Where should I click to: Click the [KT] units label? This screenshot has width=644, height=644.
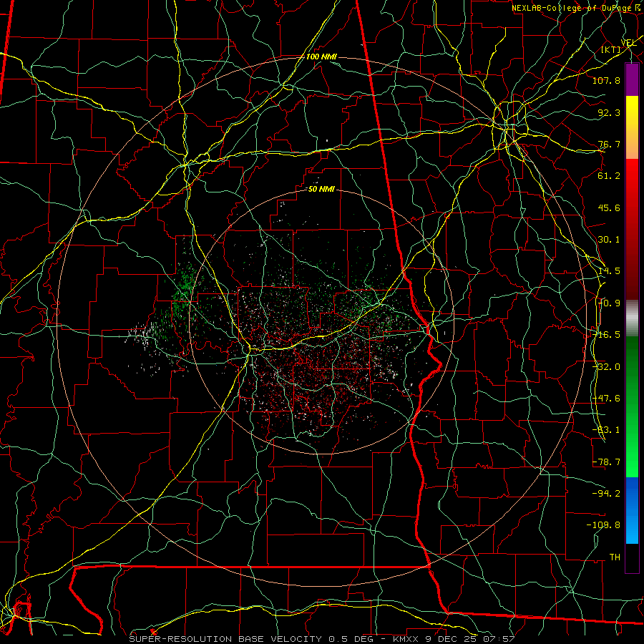tap(611, 49)
